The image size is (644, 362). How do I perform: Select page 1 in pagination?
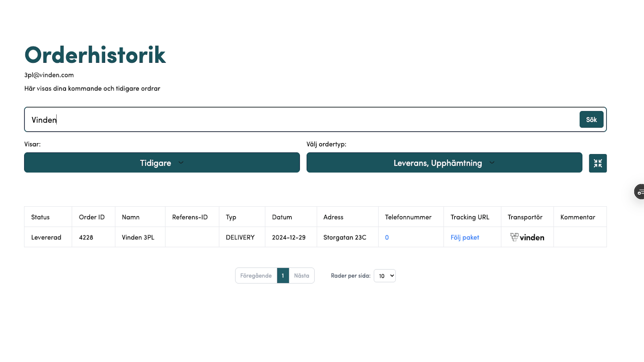(x=283, y=276)
